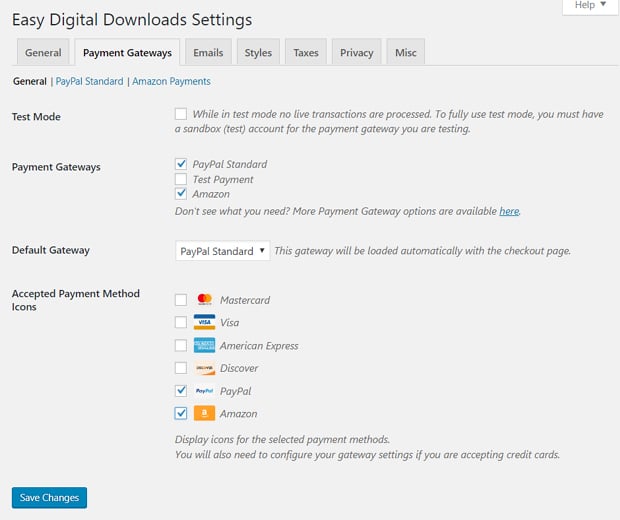Uncheck the Amazon payment gateway checkbox
The width and height of the screenshot is (620, 520).
pos(181,193)
